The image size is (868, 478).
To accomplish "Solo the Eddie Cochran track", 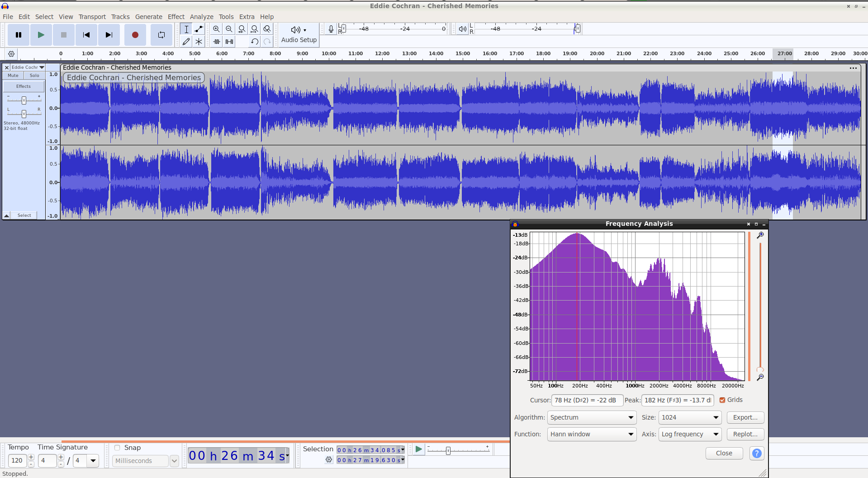I will coord(34,76).
